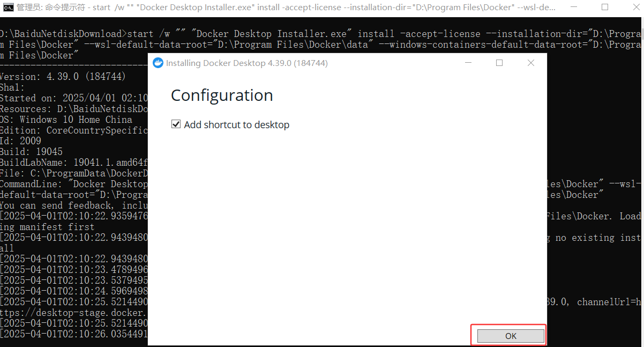Viewport: 644px width, 347px height.
Task: Minimize the Docker Desktop installer window
Action: [468, 63]
